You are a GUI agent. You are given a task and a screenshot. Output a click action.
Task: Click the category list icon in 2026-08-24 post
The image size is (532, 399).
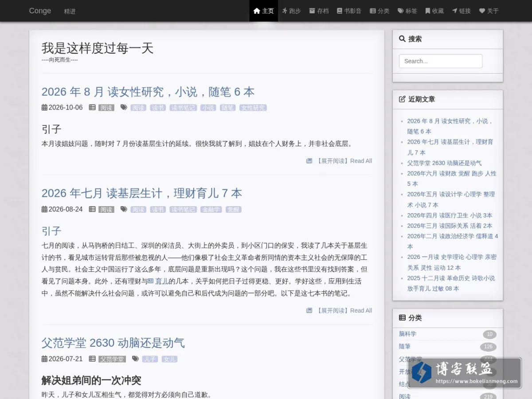tap(92, 209)
